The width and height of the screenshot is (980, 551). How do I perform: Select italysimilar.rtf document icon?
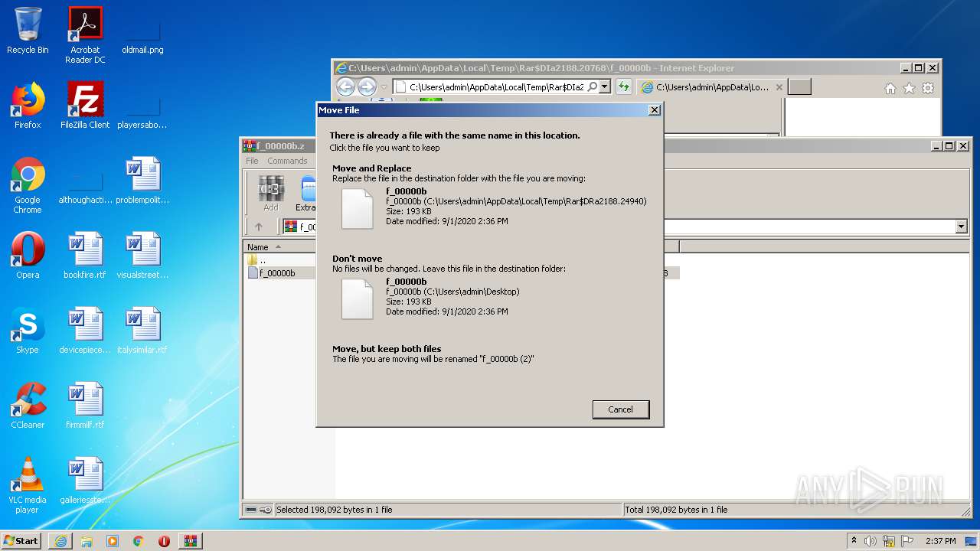[x=142, y=331]
